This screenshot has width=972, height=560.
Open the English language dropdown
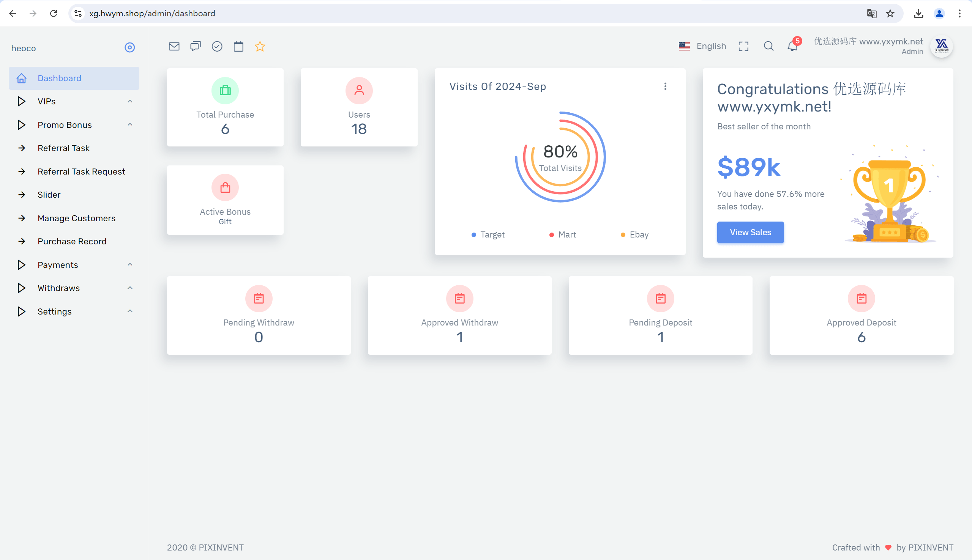pos(702,46)
